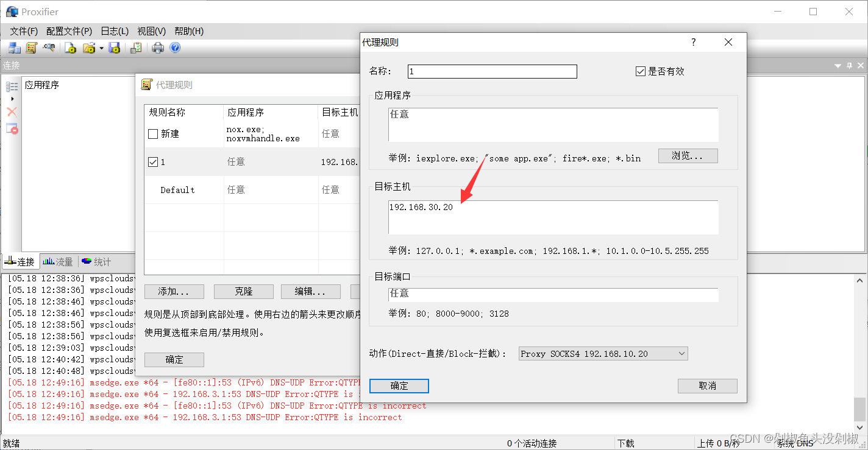Switch to the 统计 tab
Screen dimensions: 868x450
[x=96, y=262]
